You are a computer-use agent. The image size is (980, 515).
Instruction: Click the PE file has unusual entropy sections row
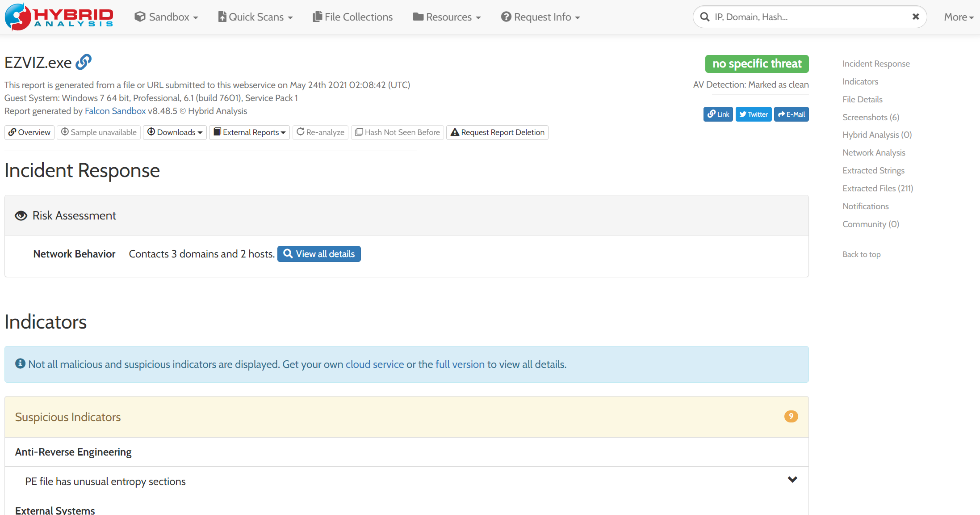pos(406,481)
